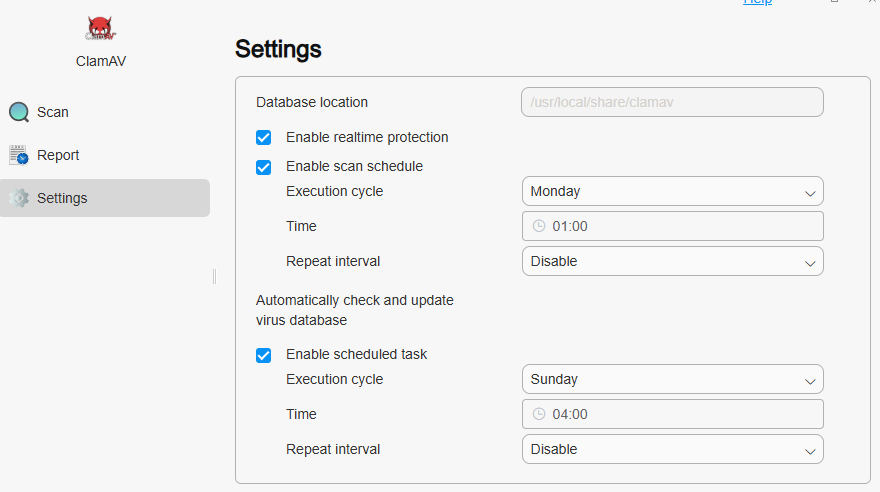880x492 pixels.
Task: Click the Scan magnifier icon
Action: (x=19, y=112)
